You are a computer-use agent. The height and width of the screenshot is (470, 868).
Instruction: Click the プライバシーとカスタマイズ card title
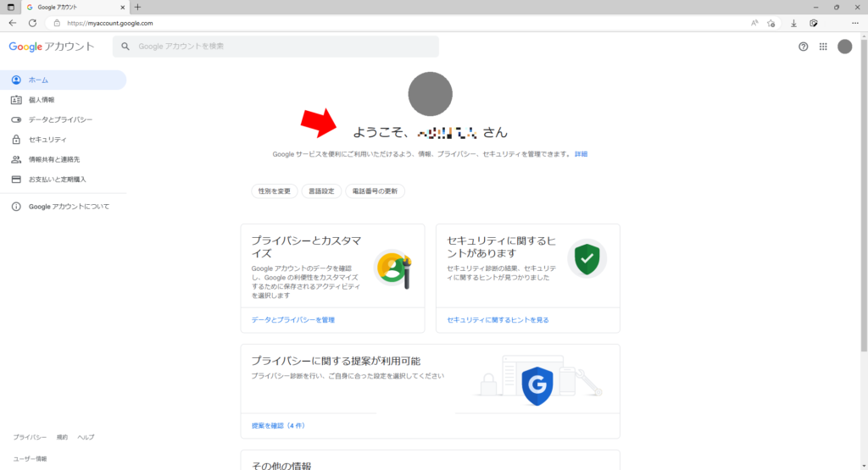point(306,247)
